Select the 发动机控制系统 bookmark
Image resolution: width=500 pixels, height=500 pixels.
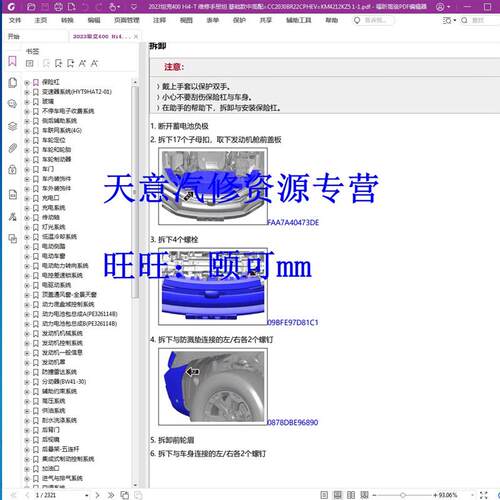click(x=62, y=343)
